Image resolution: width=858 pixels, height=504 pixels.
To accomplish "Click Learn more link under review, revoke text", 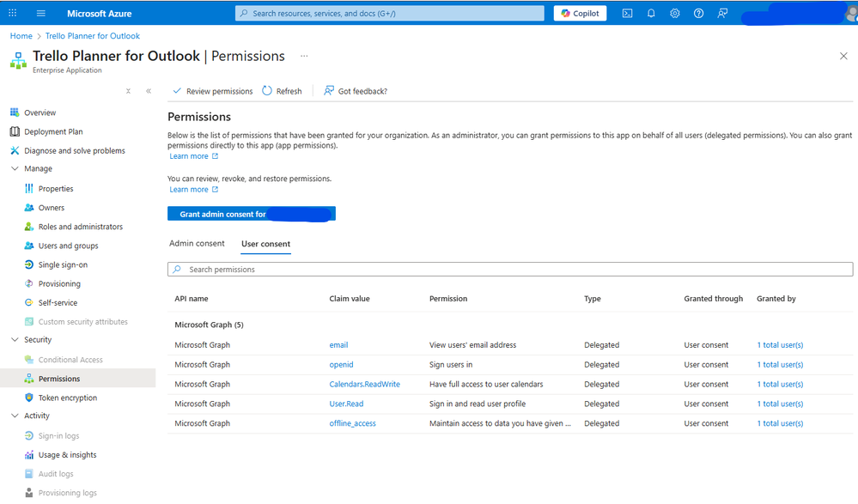I will (x=194, y=190).
